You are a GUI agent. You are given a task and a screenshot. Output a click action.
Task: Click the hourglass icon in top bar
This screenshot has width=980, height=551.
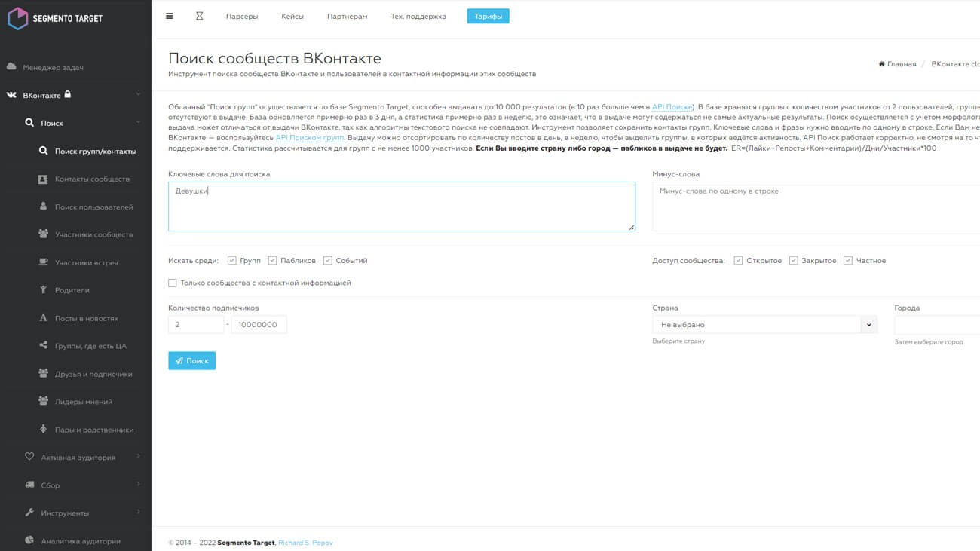pyautogui.click(x=200, y=16)
